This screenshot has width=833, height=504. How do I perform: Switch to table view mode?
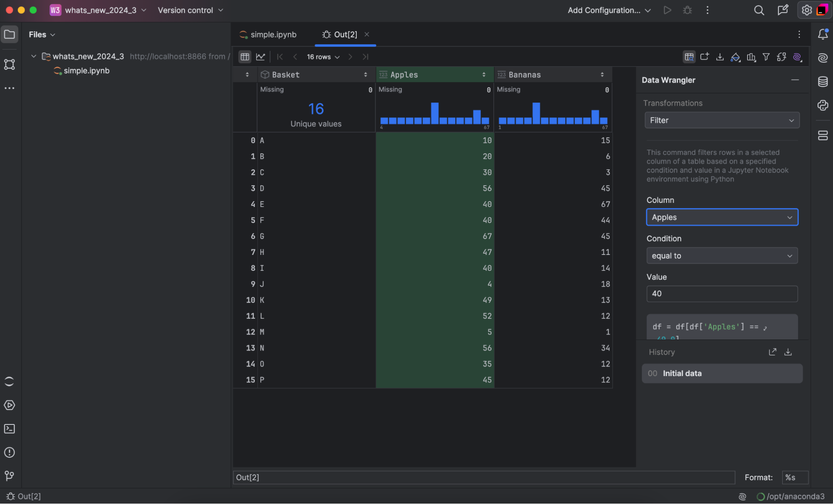tap(245, 57)
